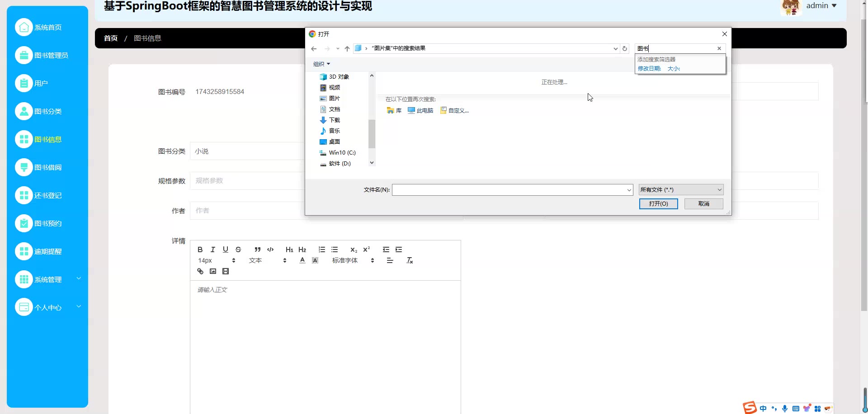This screenshot has height=414, width=868.
Task: Apply superscript formatting
Action: pos(367,249)
